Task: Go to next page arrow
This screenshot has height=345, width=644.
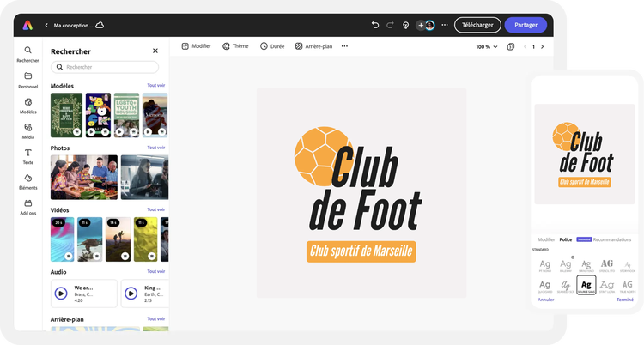Action: click(542, 46)
